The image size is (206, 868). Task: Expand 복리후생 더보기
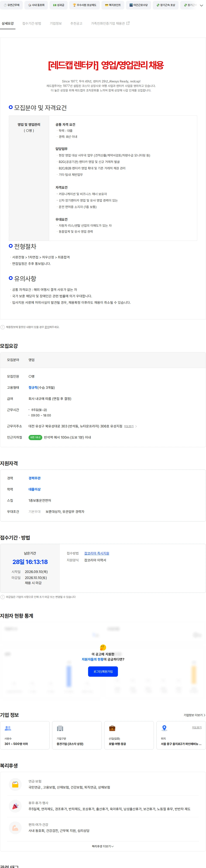(x=103, y=846)
